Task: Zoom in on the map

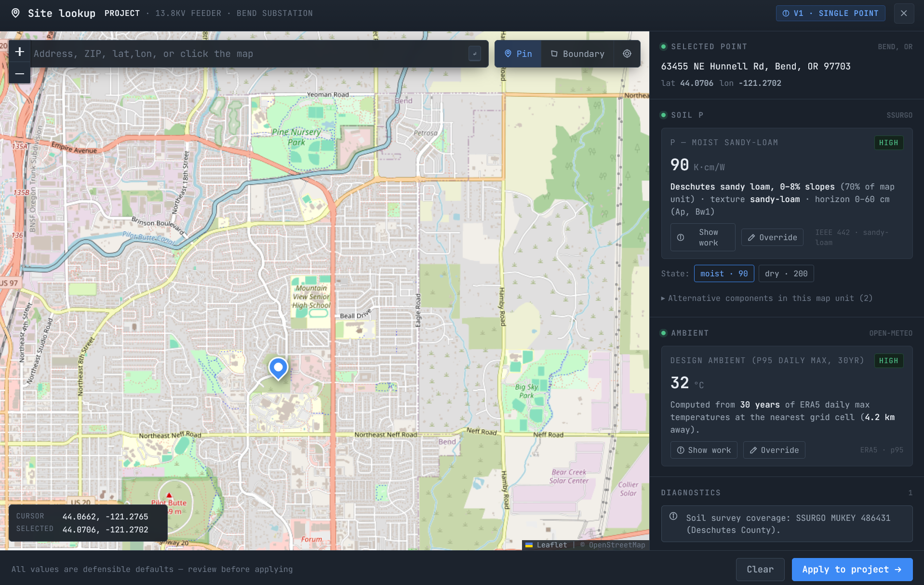Action: coord(20,52)
